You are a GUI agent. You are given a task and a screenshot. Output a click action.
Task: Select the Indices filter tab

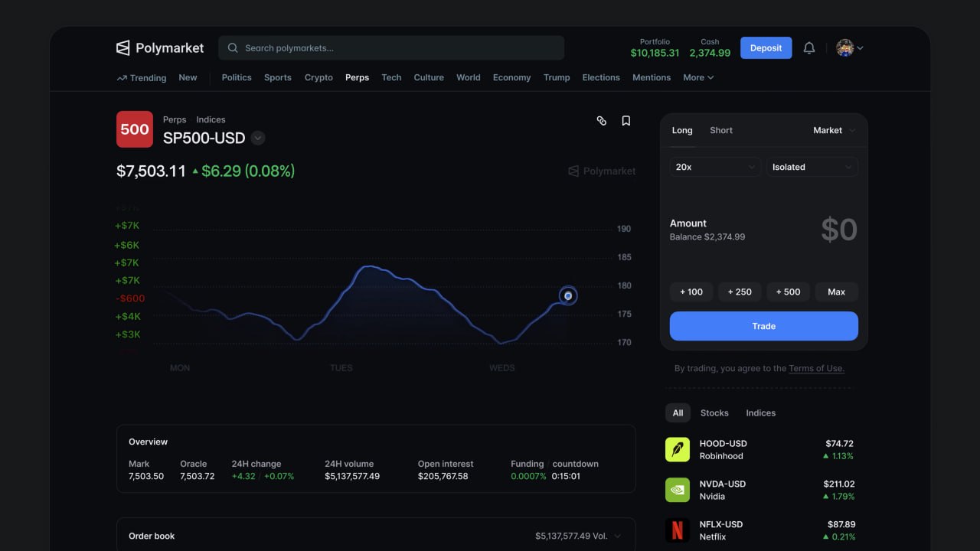pos(761,413)
